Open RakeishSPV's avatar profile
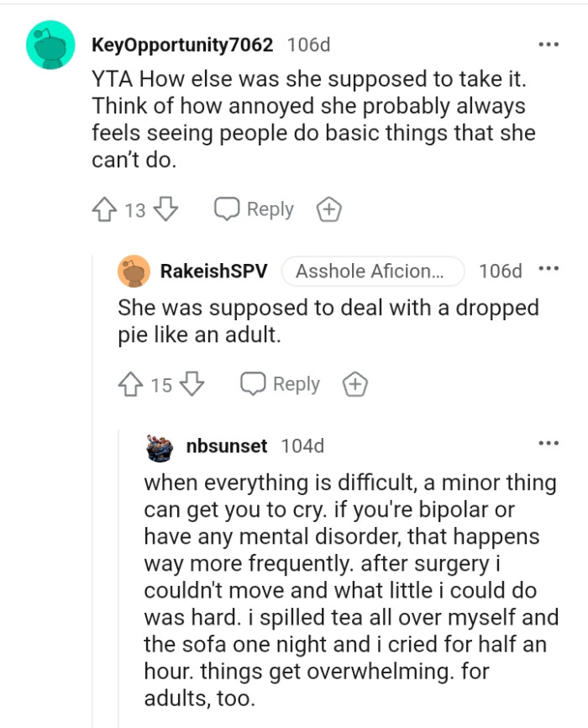 134,271
